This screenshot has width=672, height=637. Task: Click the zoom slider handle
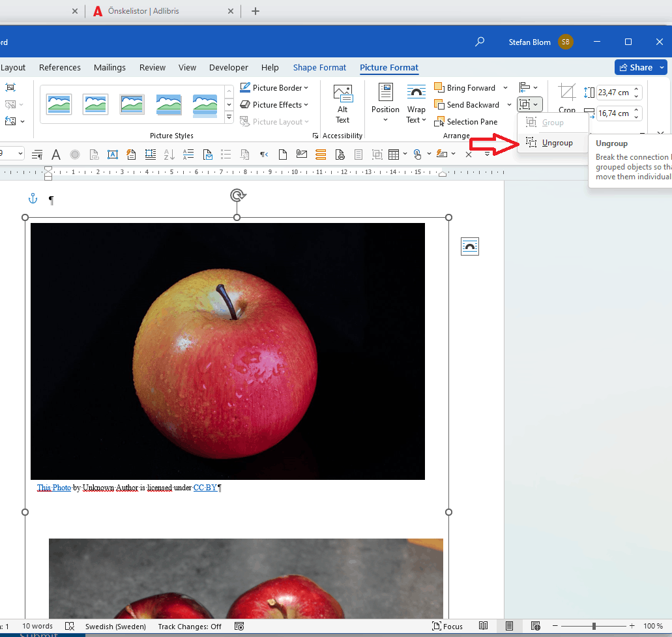point(594,627)
